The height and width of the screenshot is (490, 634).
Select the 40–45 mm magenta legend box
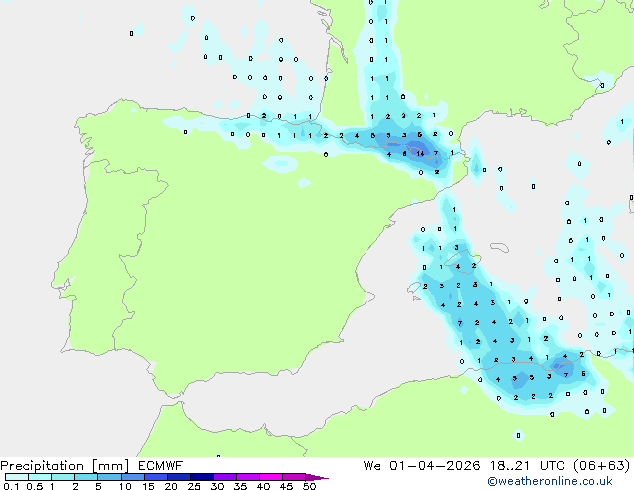point(271,477)
